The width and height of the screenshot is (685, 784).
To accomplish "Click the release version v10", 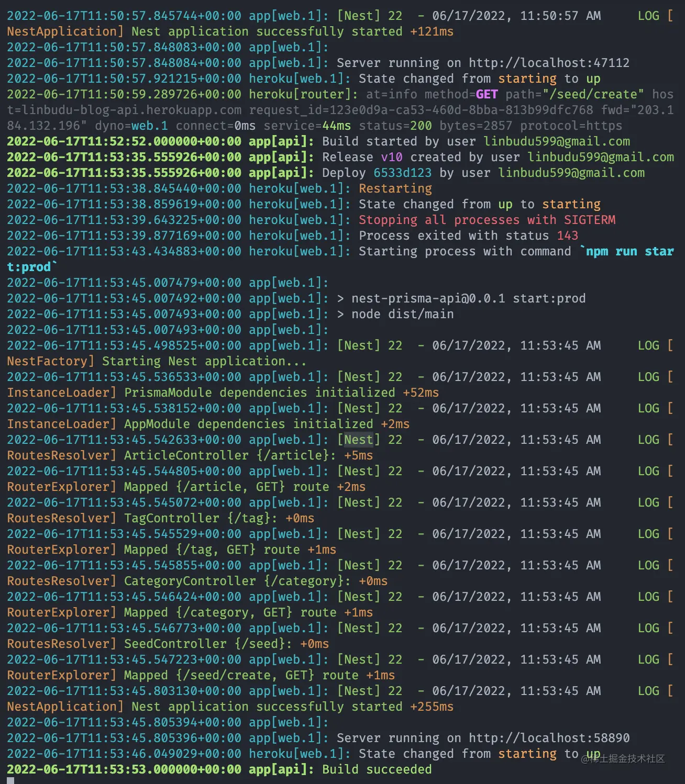I will pyautogui.click(x=392, y=157).
